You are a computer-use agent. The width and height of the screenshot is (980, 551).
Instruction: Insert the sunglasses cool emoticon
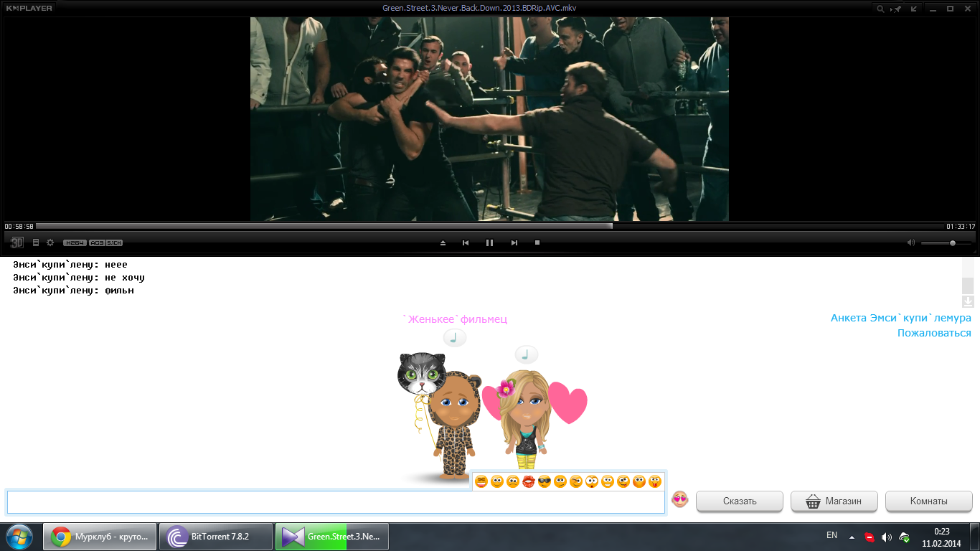tap(545, 481)
